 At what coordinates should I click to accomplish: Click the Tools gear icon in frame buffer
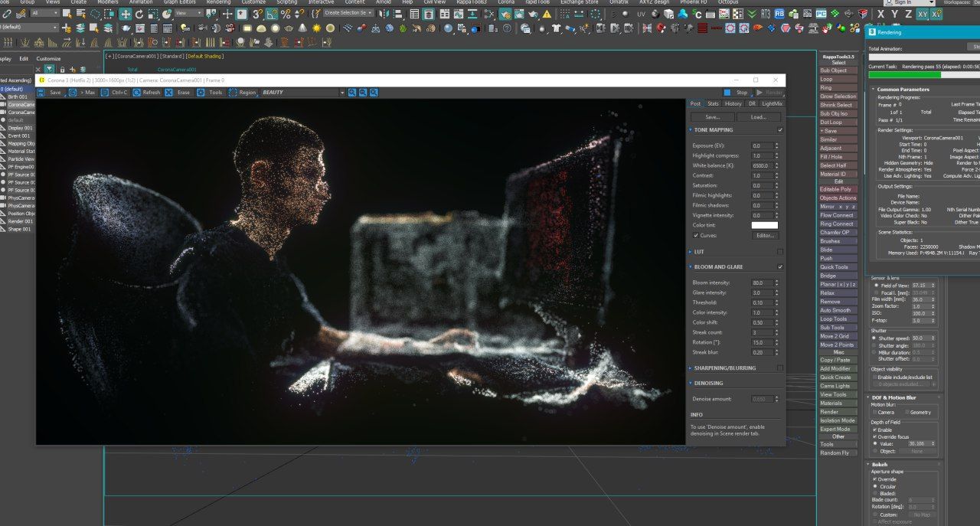tap(201, 92)
